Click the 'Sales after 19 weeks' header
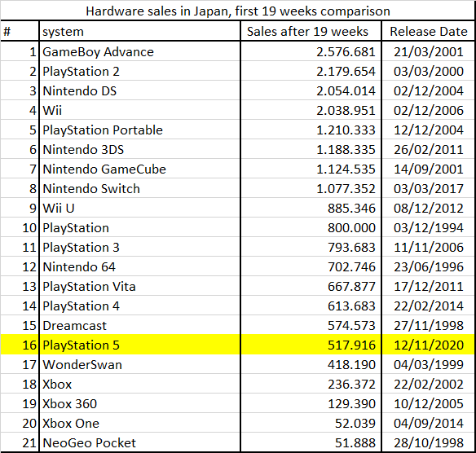 pyautogui.click(x=307, y=32)
